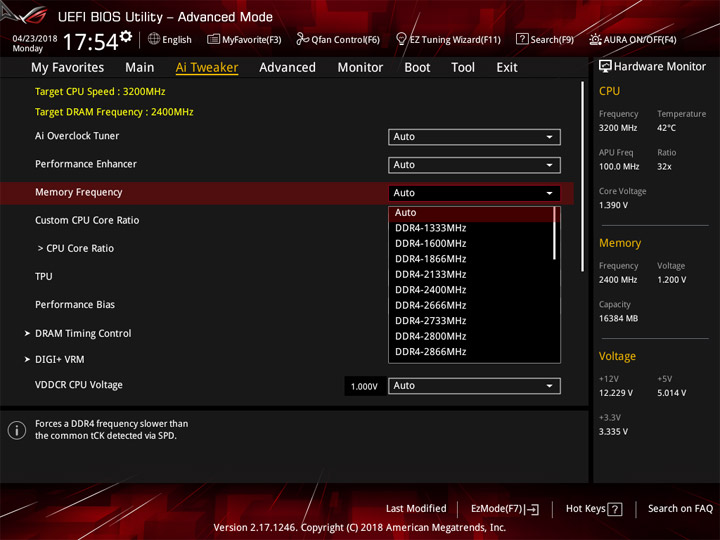Click the globe language icon

pyautogui.click(x=154, y=39)
